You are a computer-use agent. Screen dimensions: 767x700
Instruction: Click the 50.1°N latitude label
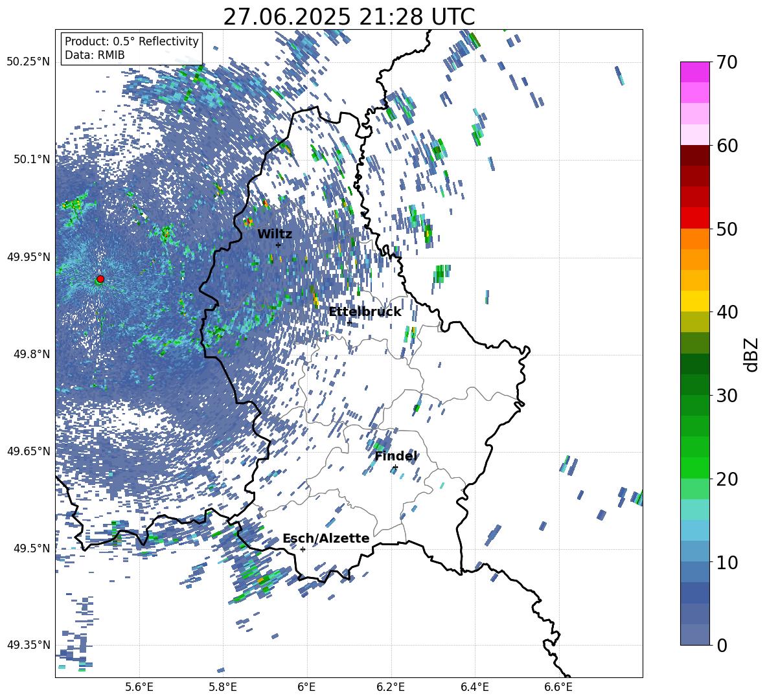[x=31, y=159]
